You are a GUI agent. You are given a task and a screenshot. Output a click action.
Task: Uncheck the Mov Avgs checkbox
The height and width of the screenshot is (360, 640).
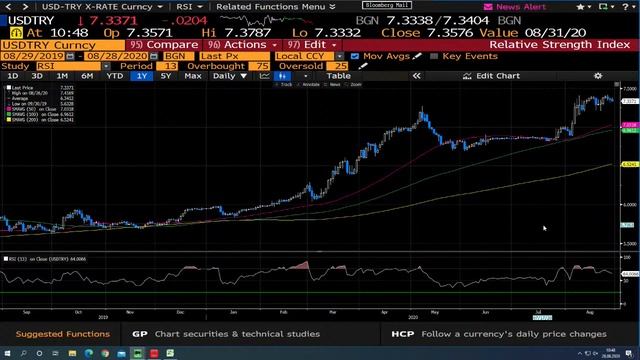tap(355, 56)
